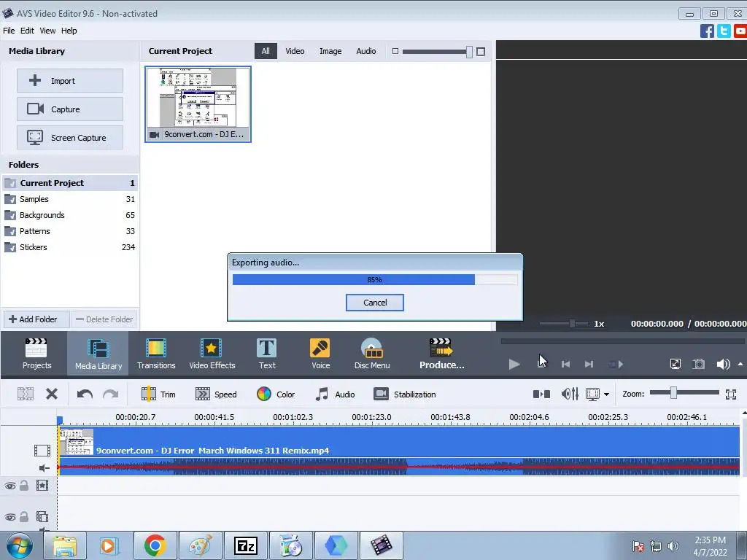Expand the volume arrow beside speaker
747x560 pixels.
pos(740,365)
